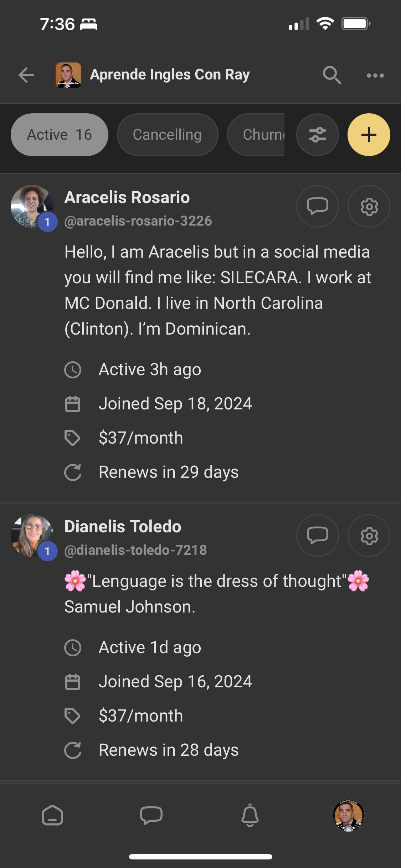
Task: Open the search magnifier icon
Action: (x=332, y=75)
